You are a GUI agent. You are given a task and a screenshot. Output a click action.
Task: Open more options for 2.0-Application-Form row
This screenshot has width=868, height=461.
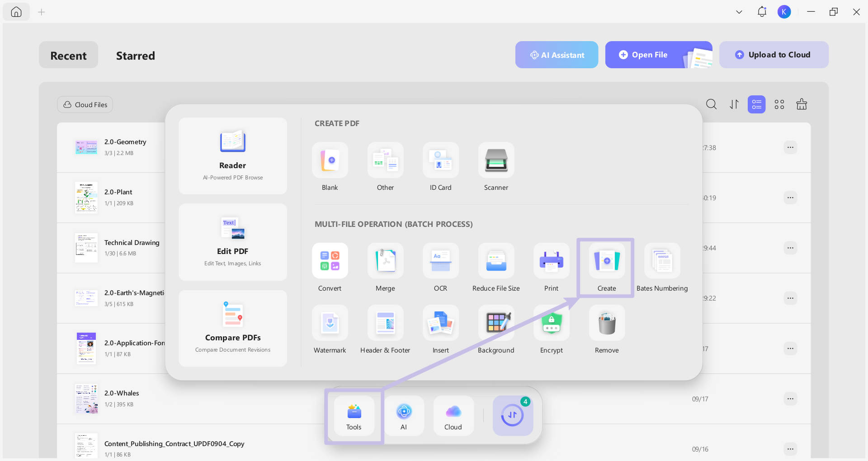point(790,348)
